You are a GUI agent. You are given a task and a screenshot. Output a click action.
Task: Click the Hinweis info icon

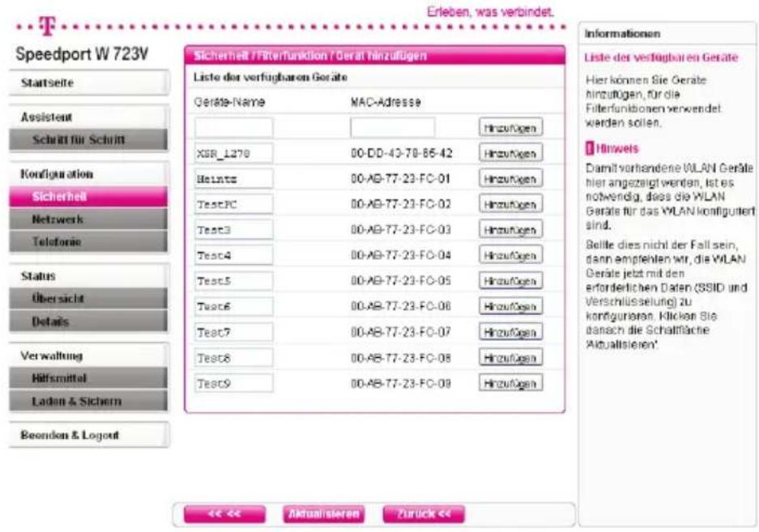coord(589,148)
